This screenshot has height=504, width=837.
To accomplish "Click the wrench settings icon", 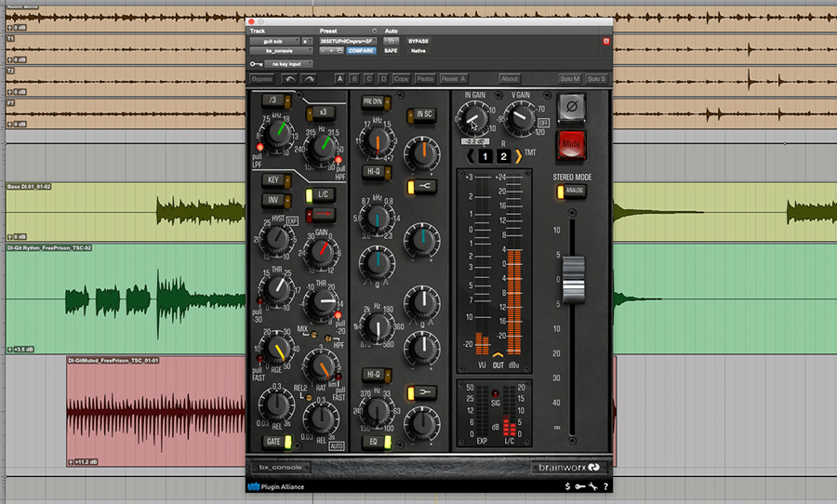I will 593,486.
